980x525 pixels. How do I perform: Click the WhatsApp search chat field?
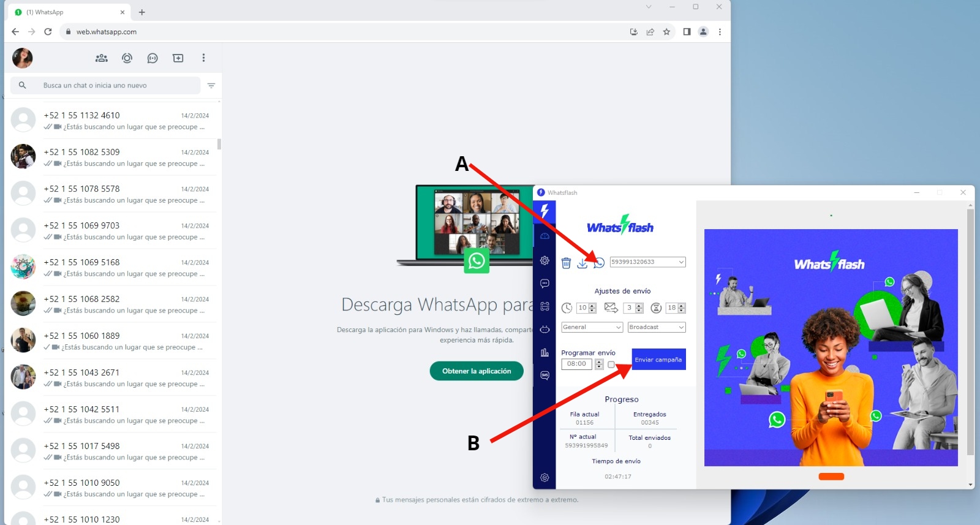105,86
